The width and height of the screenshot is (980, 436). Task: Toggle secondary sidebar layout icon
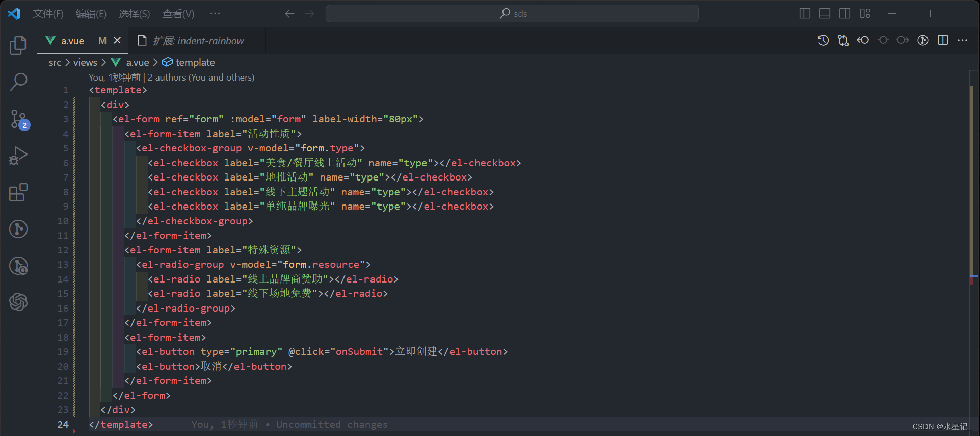844,14
